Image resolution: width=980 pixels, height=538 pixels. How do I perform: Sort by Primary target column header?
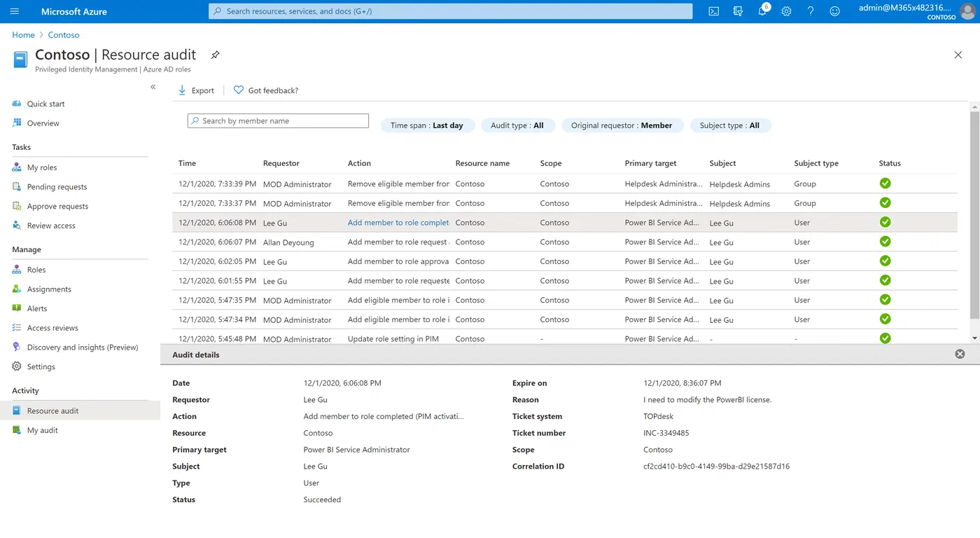point(650,163)
